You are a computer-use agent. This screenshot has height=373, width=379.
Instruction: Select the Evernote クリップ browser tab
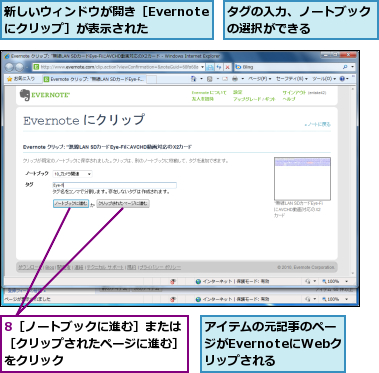(x=94, y=79)
